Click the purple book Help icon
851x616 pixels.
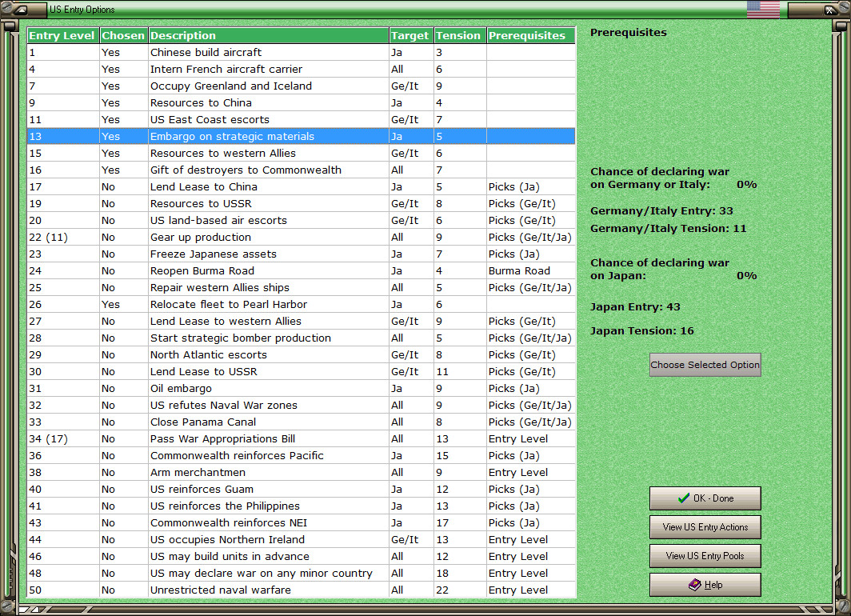[695, 585]
